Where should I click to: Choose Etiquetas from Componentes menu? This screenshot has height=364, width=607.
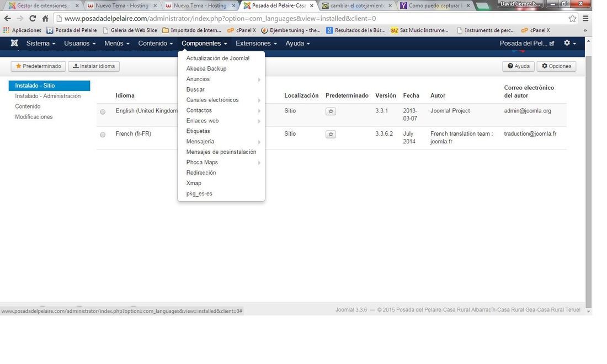pyautogui.click(x=221, y=131)
